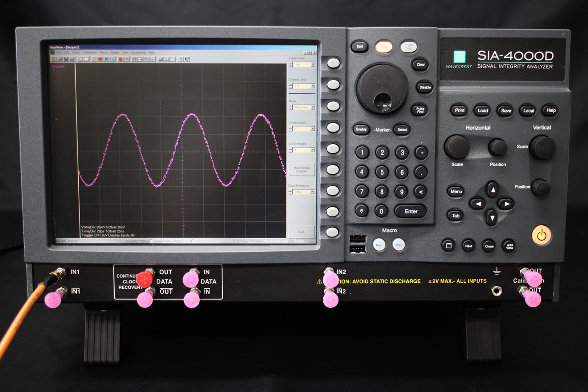Expand the Current View dropdown arrow

click(313, 65)
